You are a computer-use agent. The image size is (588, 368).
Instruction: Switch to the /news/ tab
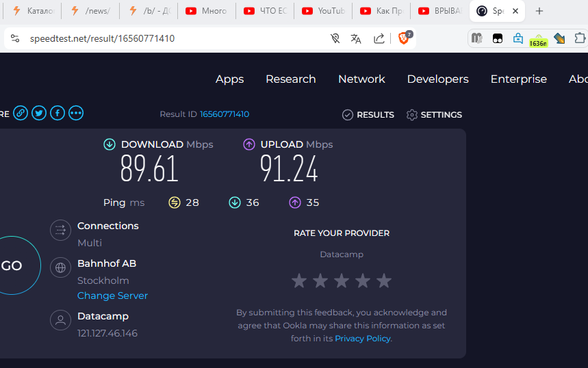[90, 11]
